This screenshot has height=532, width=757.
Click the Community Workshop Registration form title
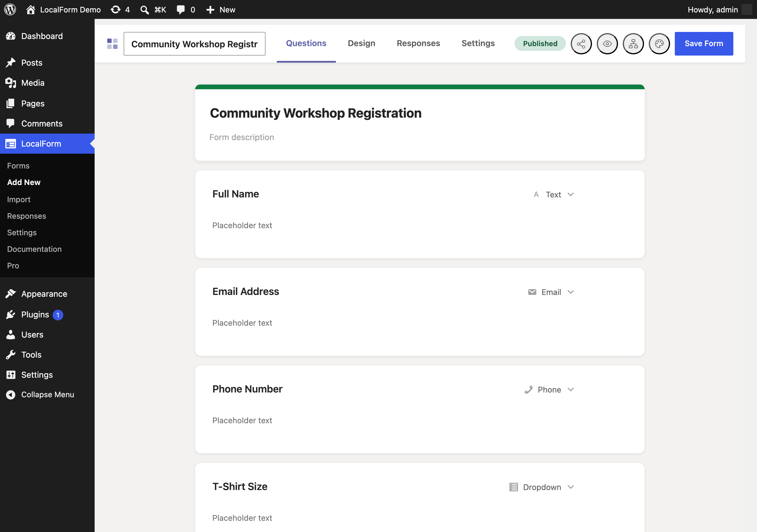[316, 113]
